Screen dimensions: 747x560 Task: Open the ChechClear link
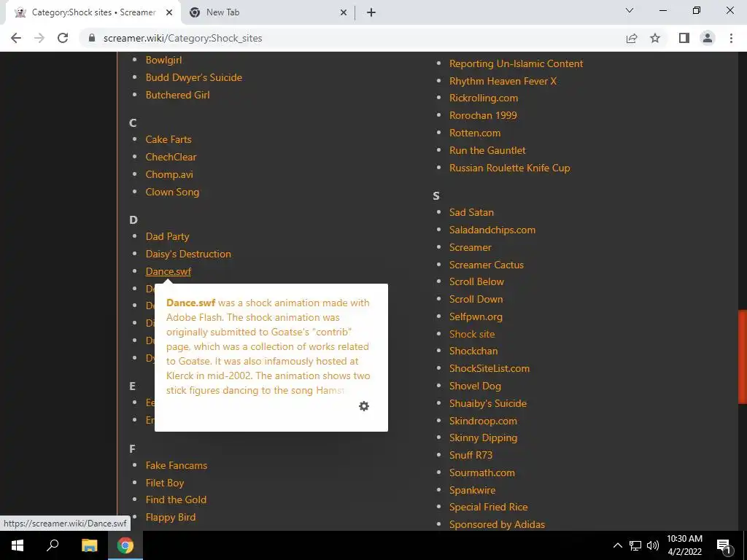pos(171,157)
